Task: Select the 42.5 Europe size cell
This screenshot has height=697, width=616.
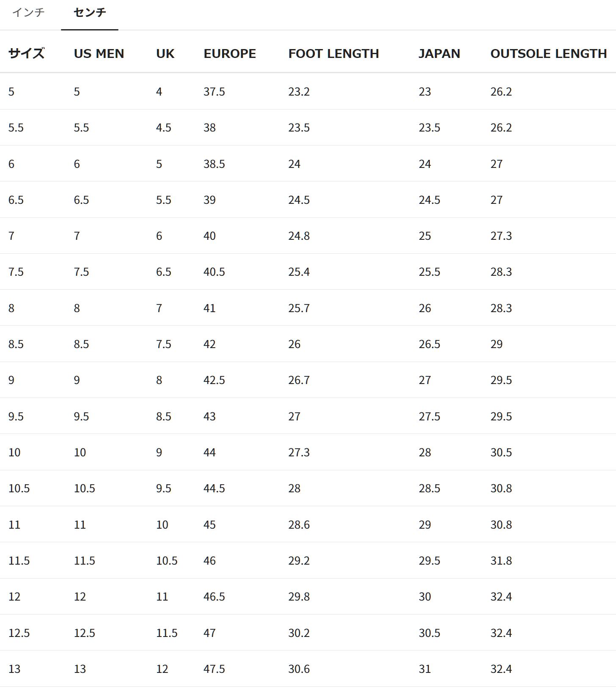Action: [x=214, y=380]
